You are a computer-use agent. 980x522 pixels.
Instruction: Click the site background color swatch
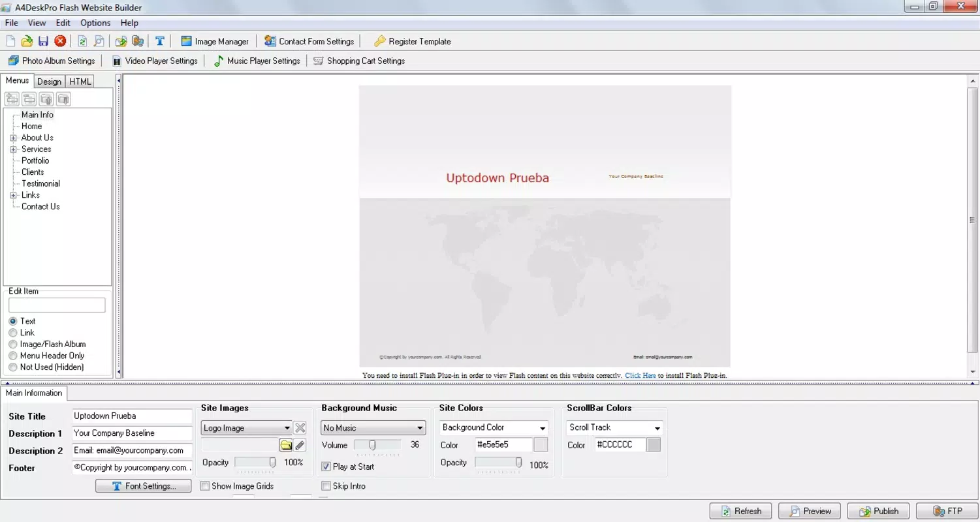coord(541,445)
